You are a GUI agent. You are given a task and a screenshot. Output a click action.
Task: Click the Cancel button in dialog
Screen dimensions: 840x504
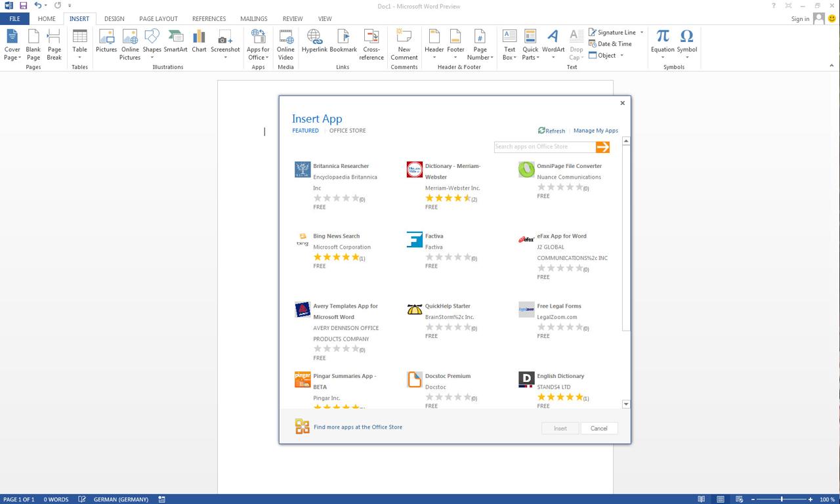coord(598,429)
